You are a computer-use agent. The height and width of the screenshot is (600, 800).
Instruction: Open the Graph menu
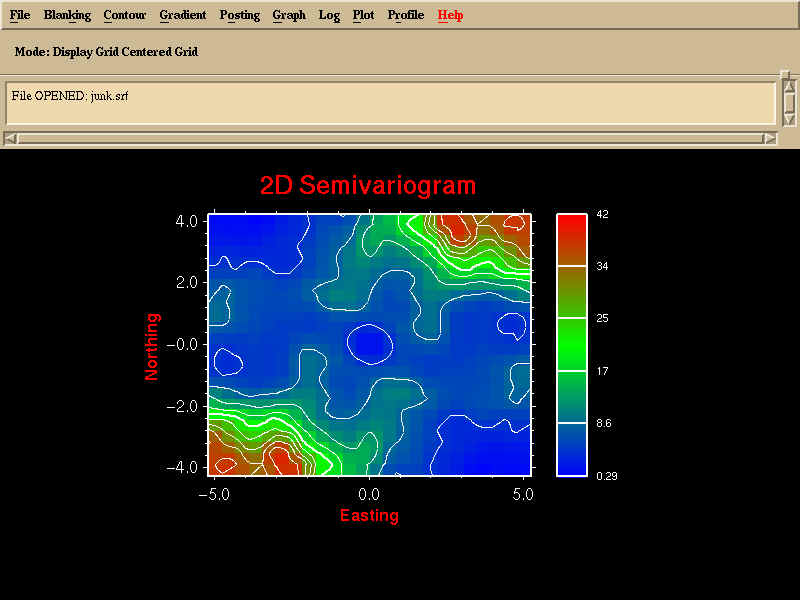[x=289, y=15]
